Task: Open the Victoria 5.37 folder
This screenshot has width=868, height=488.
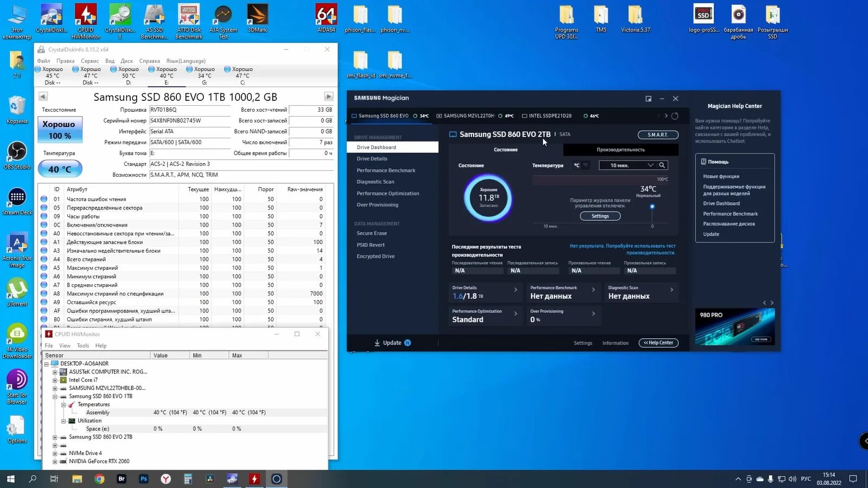Action: click(x=635, y=18)
